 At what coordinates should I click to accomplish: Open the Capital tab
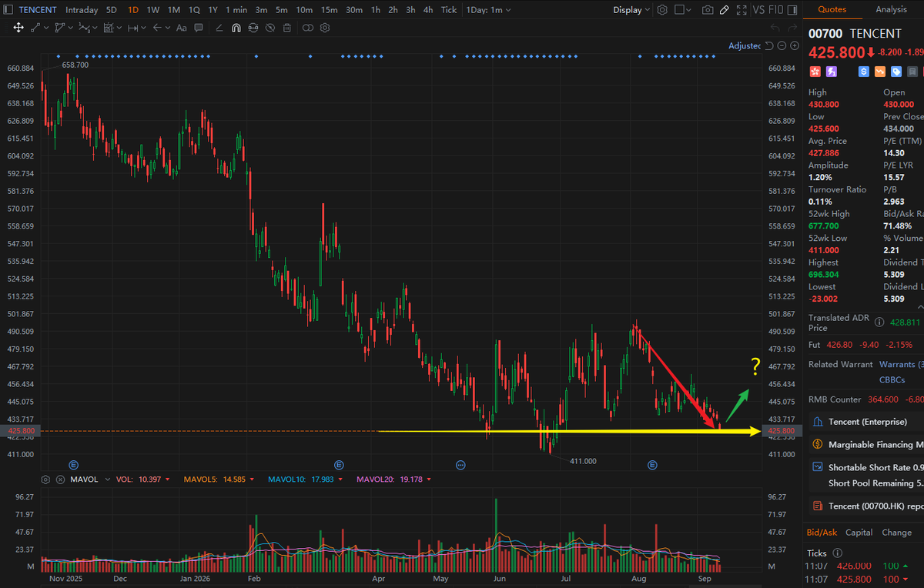tap(859, 533)
